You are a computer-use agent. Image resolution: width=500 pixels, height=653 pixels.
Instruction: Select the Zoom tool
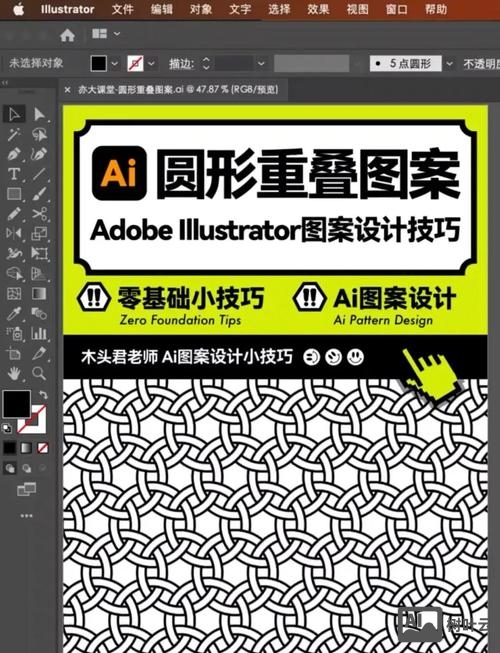pos(40,374)
